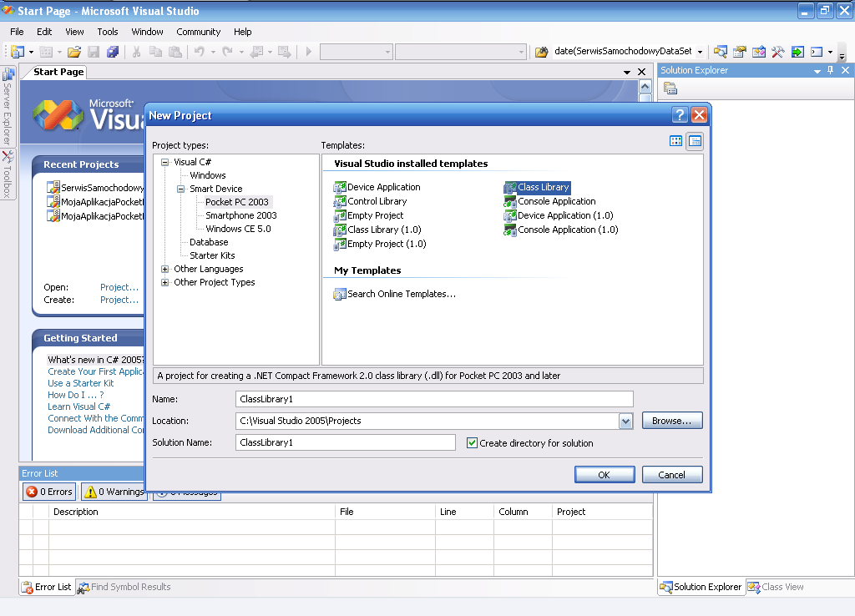Open the date(SerwisSamochodowyDataSet find combo dropdown

point(700,52)
